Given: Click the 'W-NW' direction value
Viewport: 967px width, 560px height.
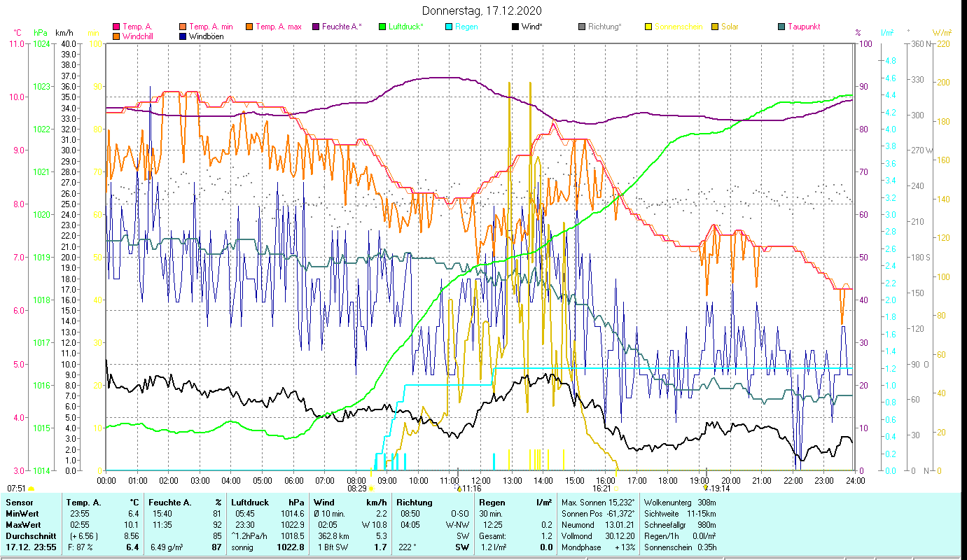Looking at the screenshot, I should (x=459, y=525).
